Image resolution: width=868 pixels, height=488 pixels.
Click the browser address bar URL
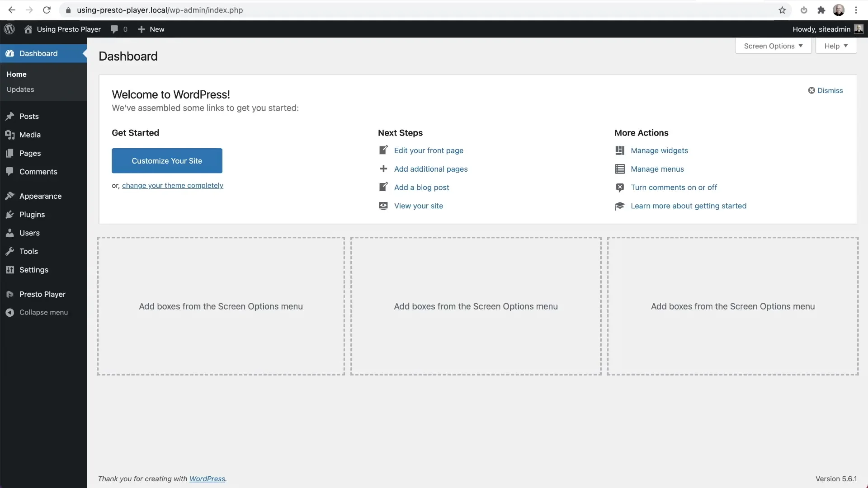coord(160,10)
